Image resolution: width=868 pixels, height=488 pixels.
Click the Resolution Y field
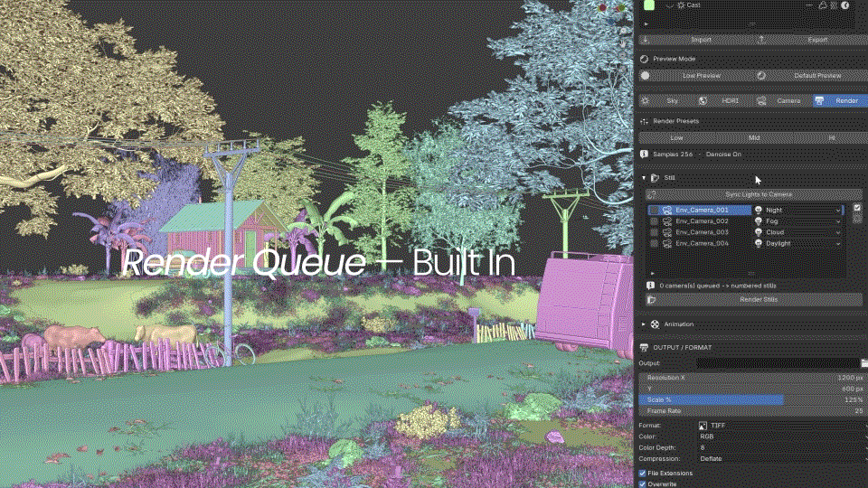[753, 389]
